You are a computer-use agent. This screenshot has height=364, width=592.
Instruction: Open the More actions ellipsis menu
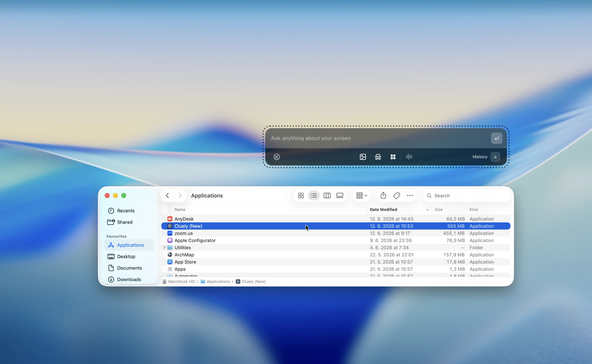pos(410,195)
